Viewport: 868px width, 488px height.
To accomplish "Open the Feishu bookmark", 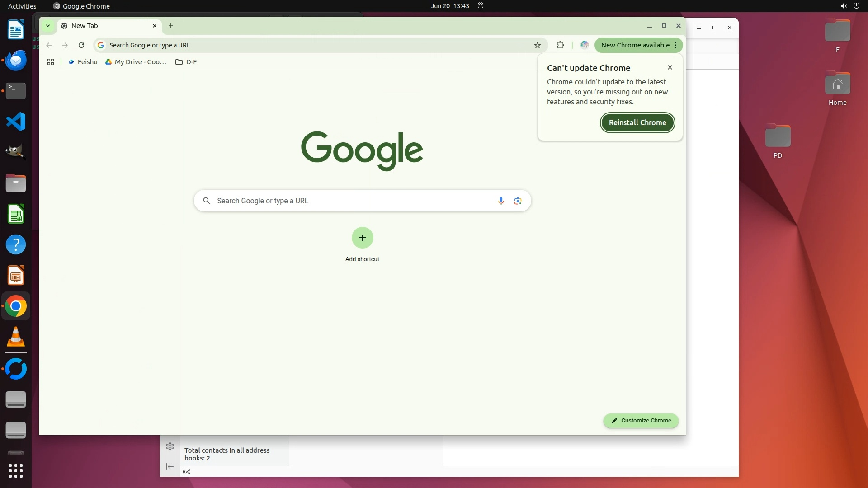I will [83, 62].
